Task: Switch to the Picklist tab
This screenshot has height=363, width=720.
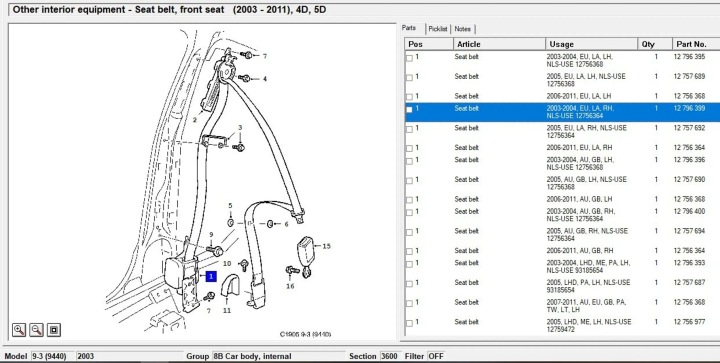Action: pyautogui.click(x=438, y=29)
